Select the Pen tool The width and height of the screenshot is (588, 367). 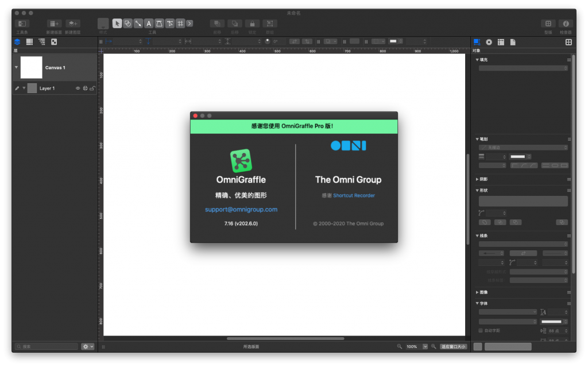coord(159,24)
